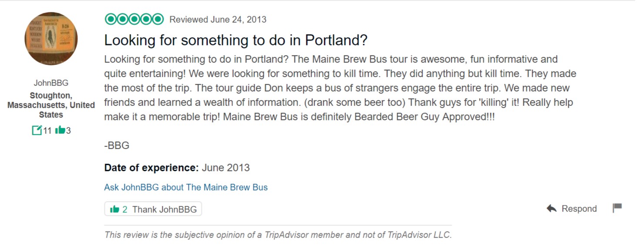
Task: Click the Respond link
Action: 579,209
